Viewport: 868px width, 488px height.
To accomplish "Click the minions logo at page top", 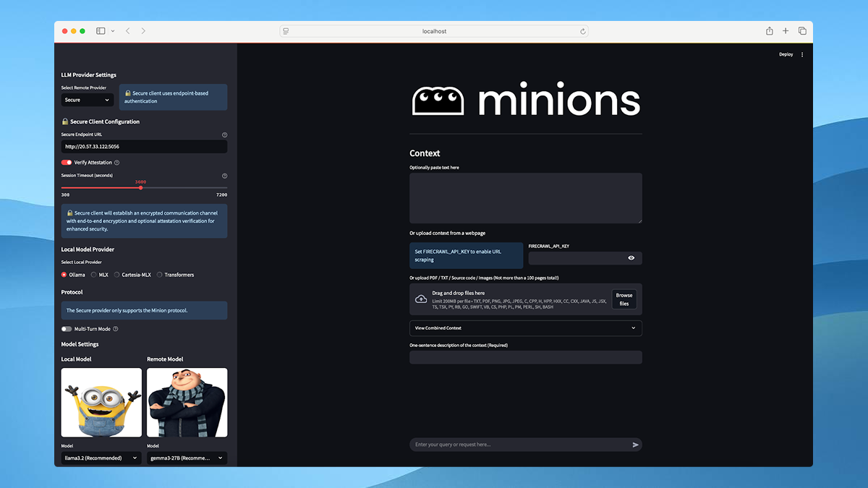I will coord(527,99).
